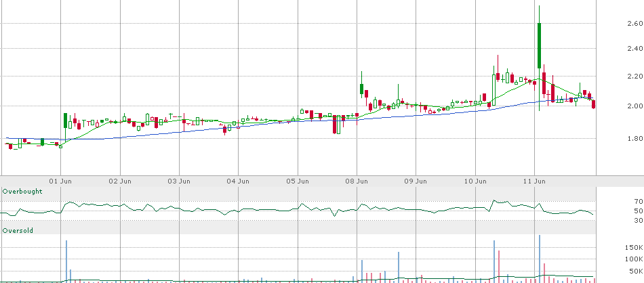The width and height of the screenshot is (644, 283).
Task: Click the 11 Jun date label
Action: (x=534, y=181)
